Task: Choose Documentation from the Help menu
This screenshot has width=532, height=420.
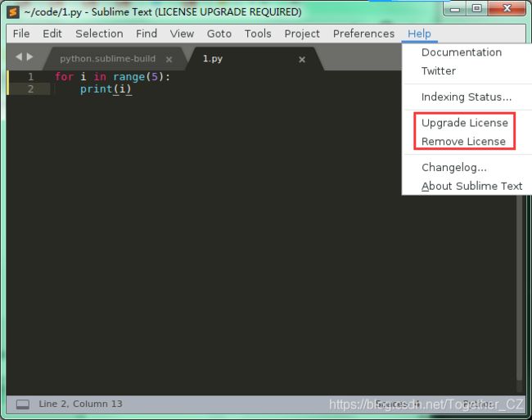Action: point(462,52)
